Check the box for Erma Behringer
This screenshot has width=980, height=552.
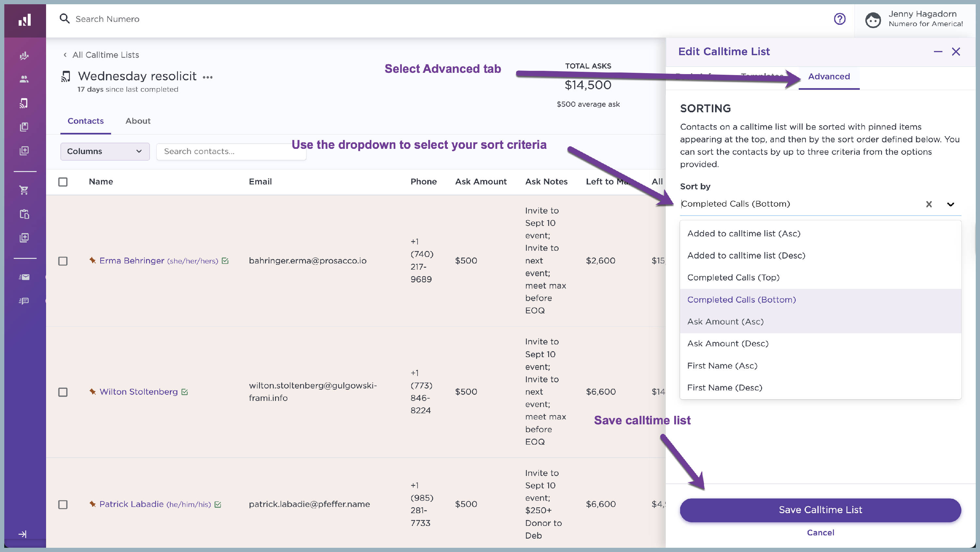click(63, 261)
